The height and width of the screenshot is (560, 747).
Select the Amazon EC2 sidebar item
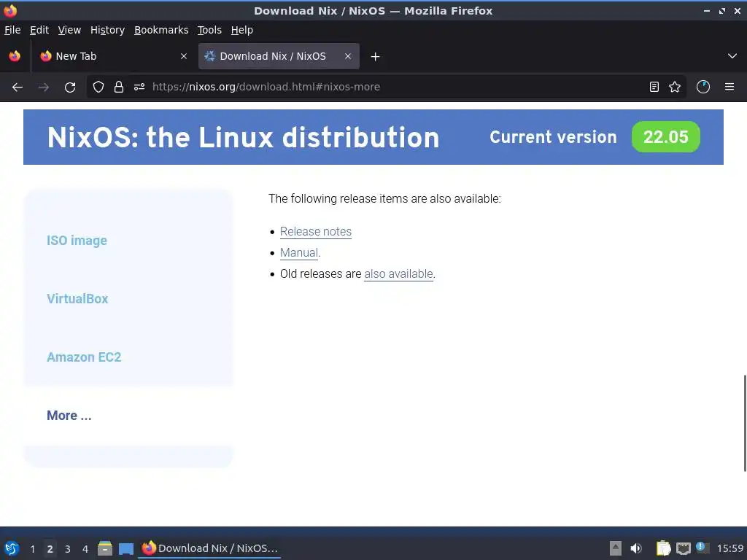(x=84, y=357)
